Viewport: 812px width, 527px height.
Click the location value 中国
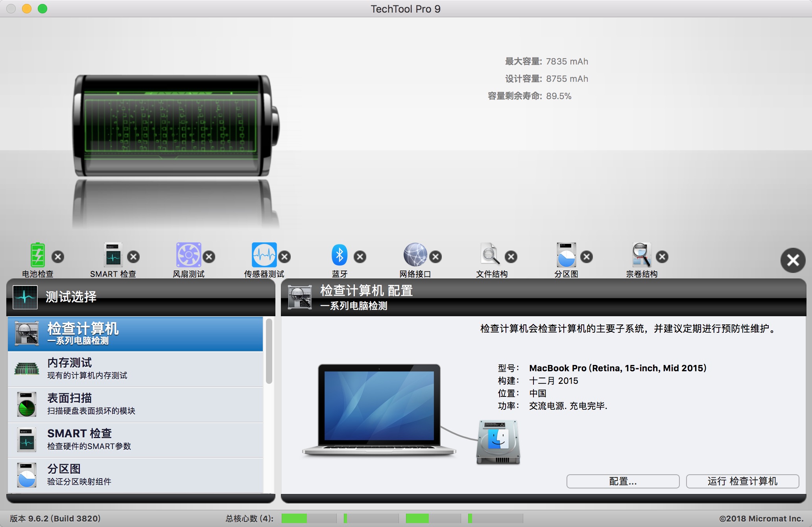[538, 393]
